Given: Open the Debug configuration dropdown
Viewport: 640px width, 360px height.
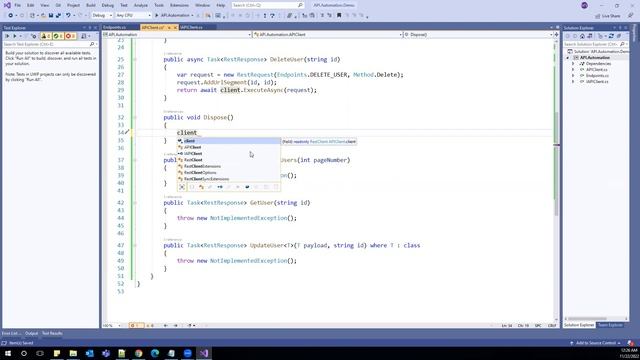Looking at the screenshot, I should click(102, 16).
